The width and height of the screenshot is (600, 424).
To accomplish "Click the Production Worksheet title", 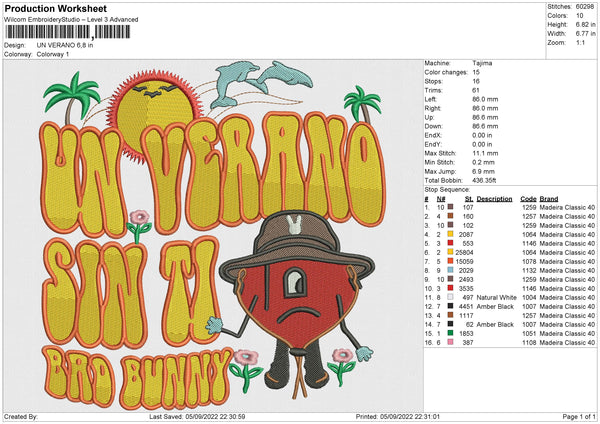I will point(55,8).
